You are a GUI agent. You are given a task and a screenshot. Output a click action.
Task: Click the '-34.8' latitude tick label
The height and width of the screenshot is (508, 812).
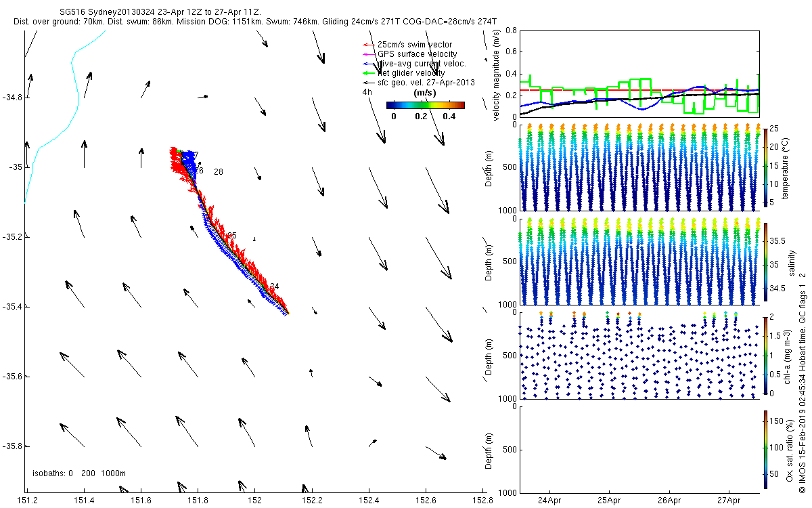[12, 98]
